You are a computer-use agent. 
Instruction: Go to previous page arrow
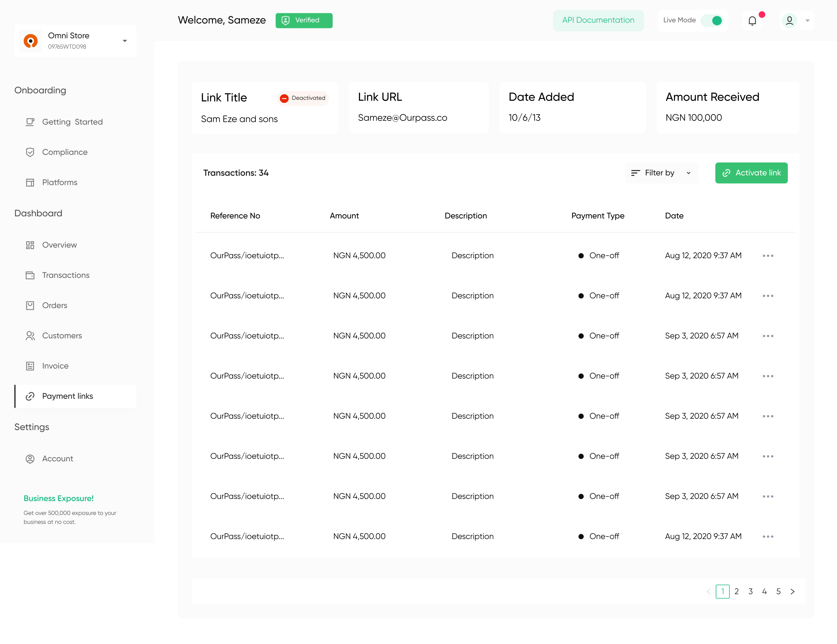[x=709, y=591]
